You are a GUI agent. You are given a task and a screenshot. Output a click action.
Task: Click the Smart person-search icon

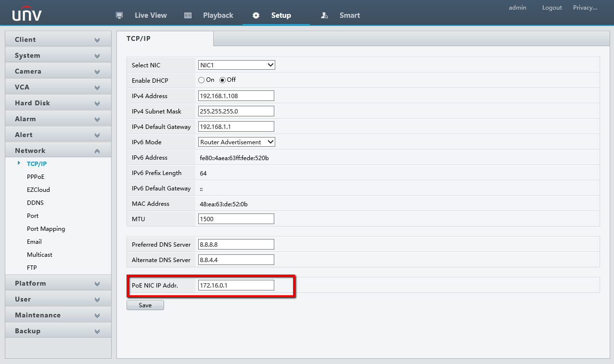[324, 15]
